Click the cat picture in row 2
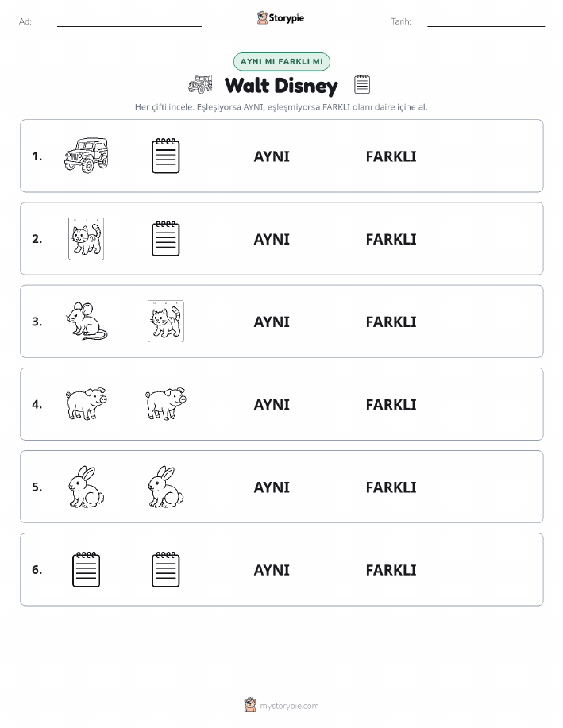This screenshot has height=728, width=563. point(86,239)
